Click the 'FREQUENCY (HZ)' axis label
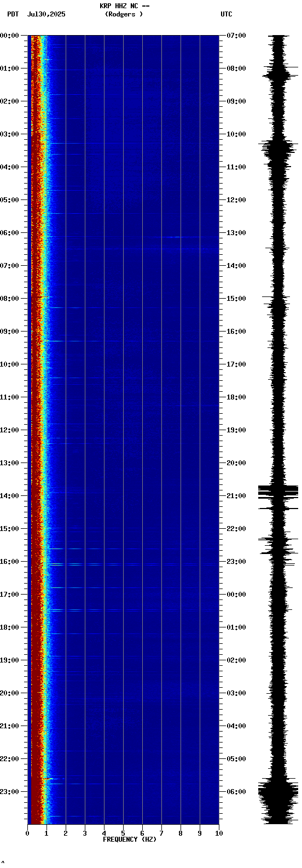Image resolution: width=302 pixels, height=868 pixels. click(x=130, y=840)
